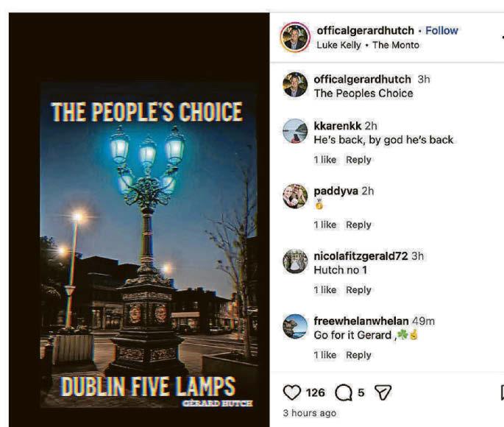Viewport: 504px width, 427px height.
Task: Click the Dublin Five Lamps post image
Action: (x=149, y=245)
